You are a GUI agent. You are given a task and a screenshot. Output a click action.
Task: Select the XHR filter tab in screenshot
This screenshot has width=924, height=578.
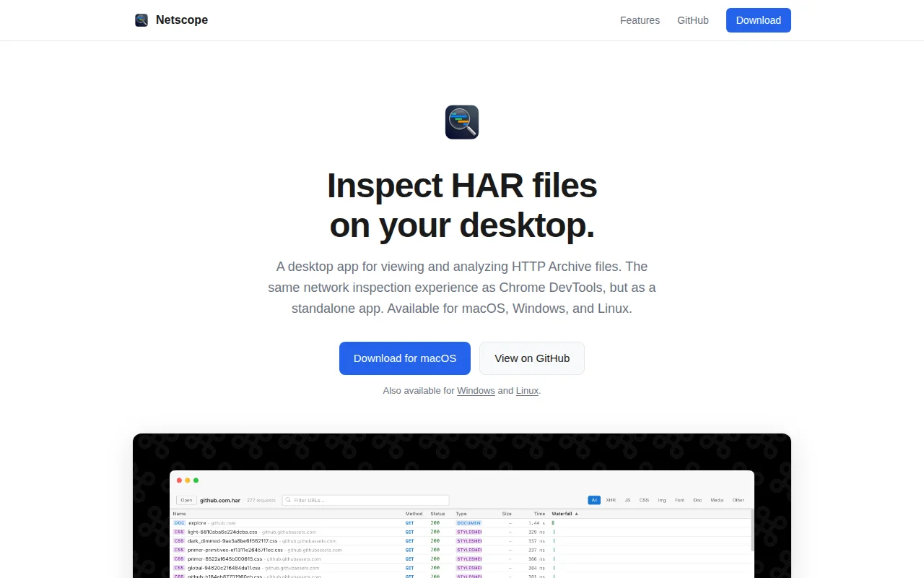point(611,500)
